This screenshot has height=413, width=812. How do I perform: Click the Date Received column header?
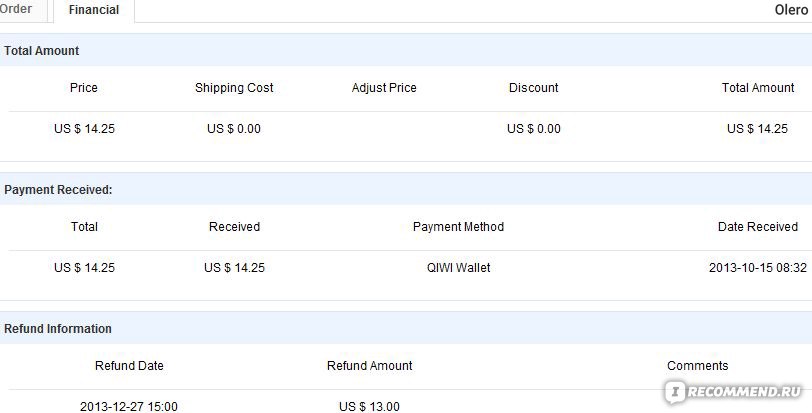coord(758,227)
